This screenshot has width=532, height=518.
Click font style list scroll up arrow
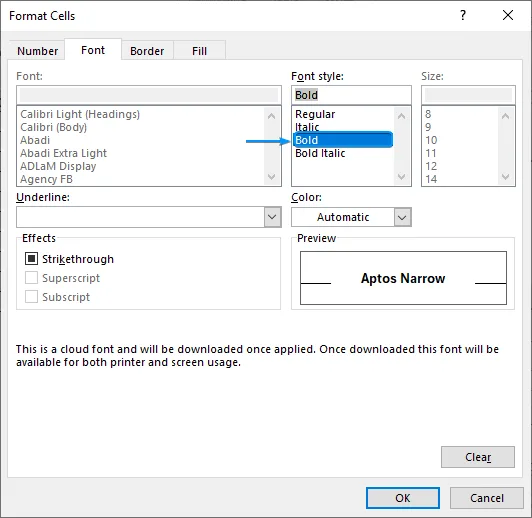401,116
